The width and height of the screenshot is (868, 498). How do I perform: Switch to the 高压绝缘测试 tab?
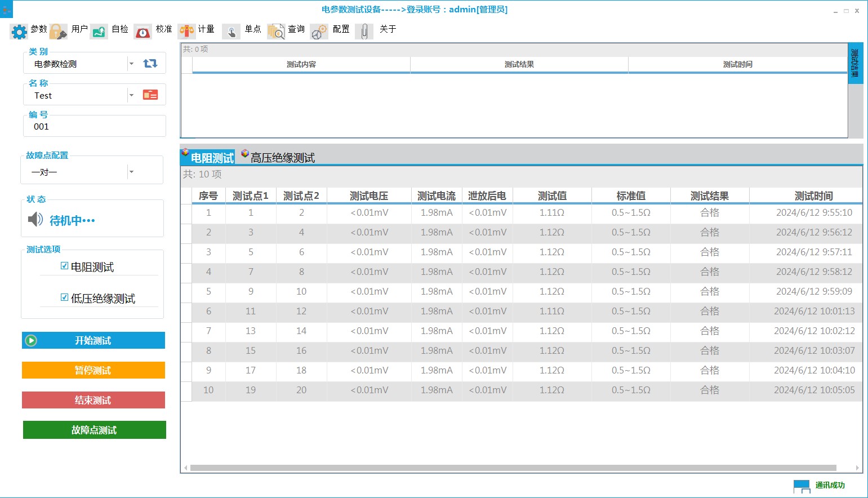point(278,157)
